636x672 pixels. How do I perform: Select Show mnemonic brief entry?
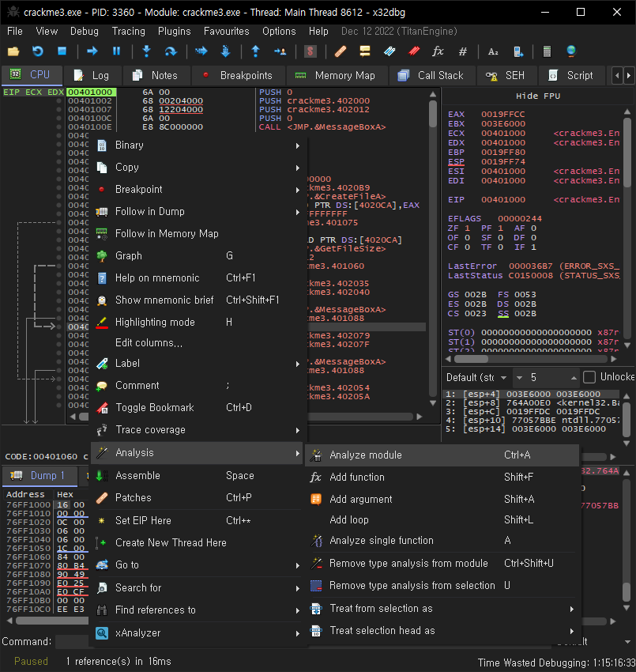[198, 300]
